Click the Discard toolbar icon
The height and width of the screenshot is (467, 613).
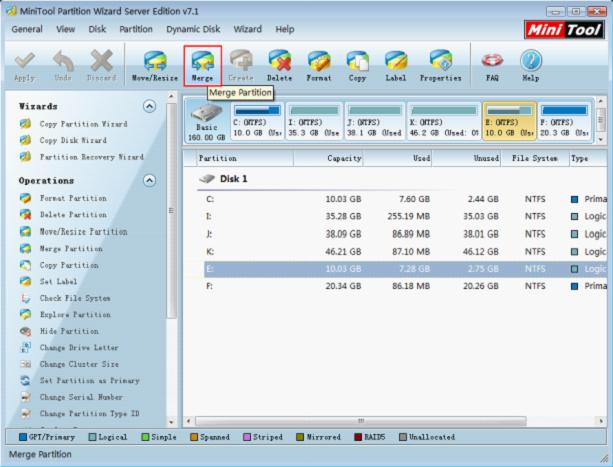click(101, 61)
